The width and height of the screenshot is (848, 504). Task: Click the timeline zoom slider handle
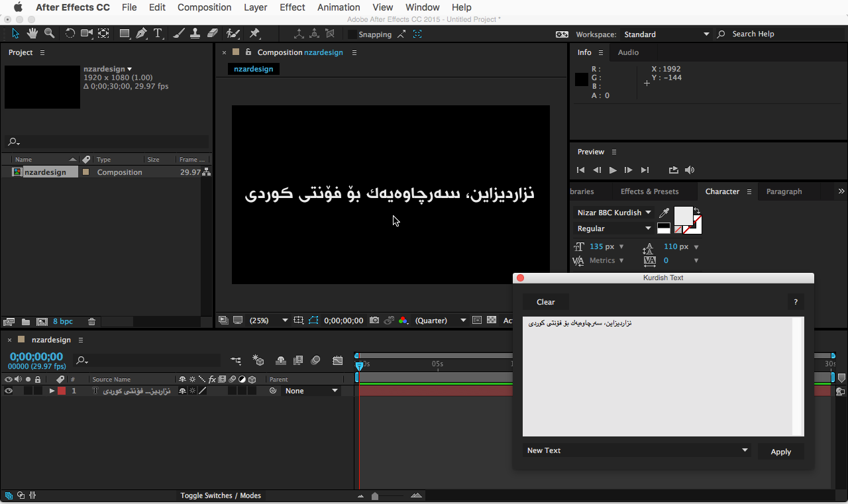[375, 495]
